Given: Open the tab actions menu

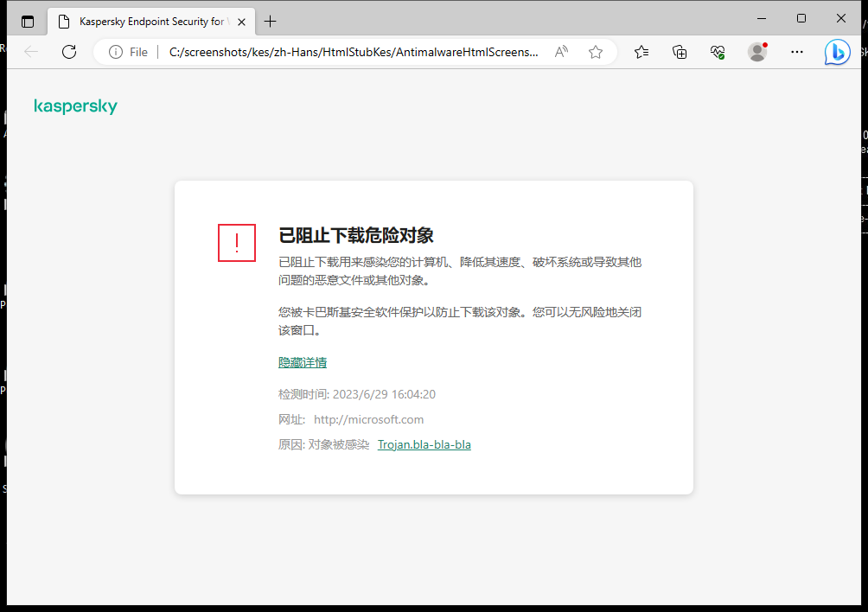Looking at the screenshot, I should pos(27,21).
